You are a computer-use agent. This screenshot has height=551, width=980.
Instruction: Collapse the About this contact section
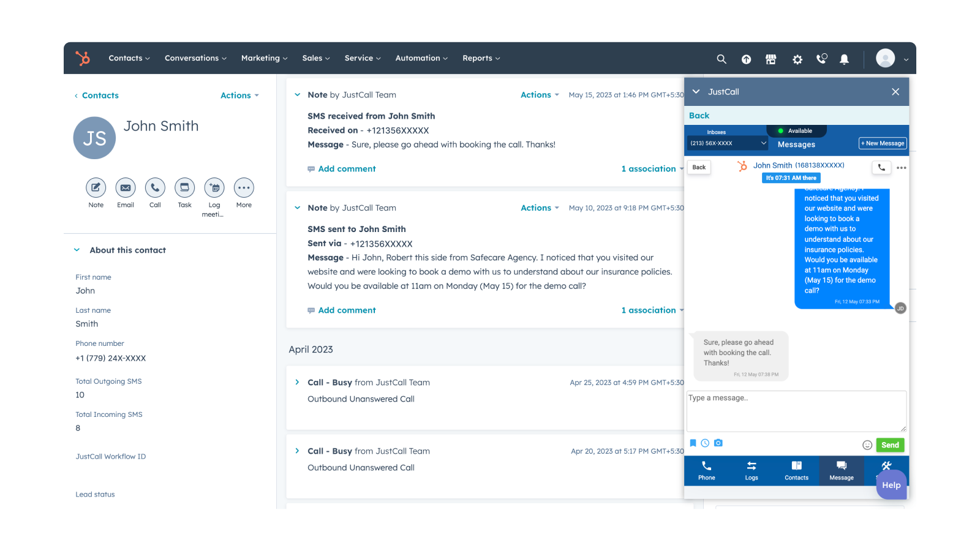(77, 250)
